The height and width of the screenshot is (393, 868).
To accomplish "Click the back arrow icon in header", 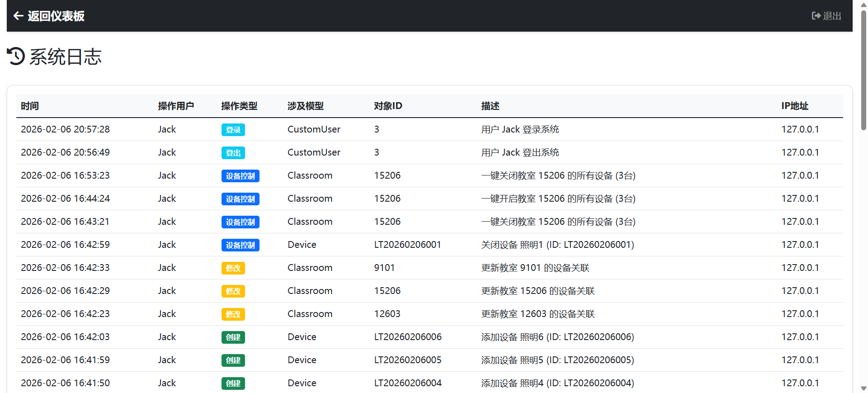I will click(x=19, y=16).
